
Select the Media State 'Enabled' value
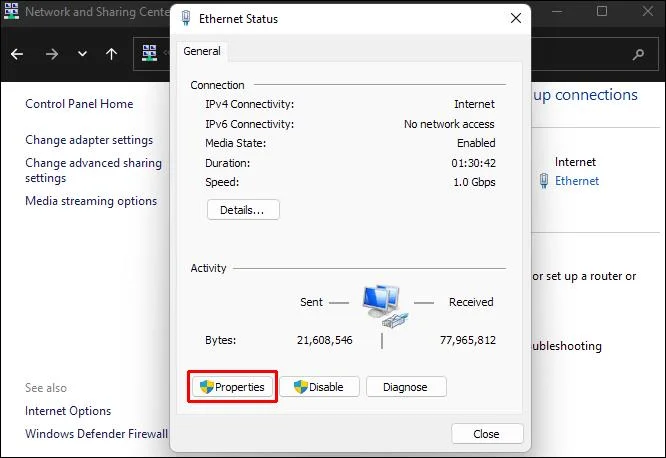476,143
